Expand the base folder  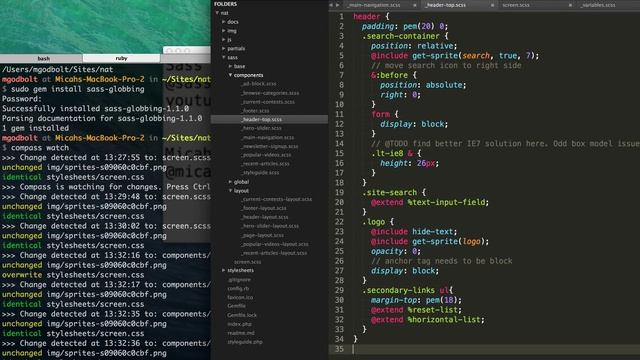(231, 66)
